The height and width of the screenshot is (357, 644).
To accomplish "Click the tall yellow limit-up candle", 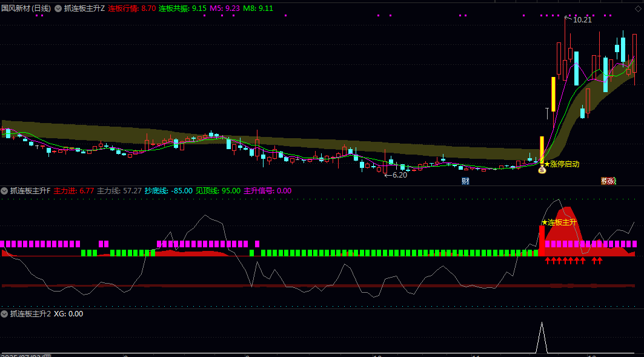I will pyautogui.click(x=553, y=94).
